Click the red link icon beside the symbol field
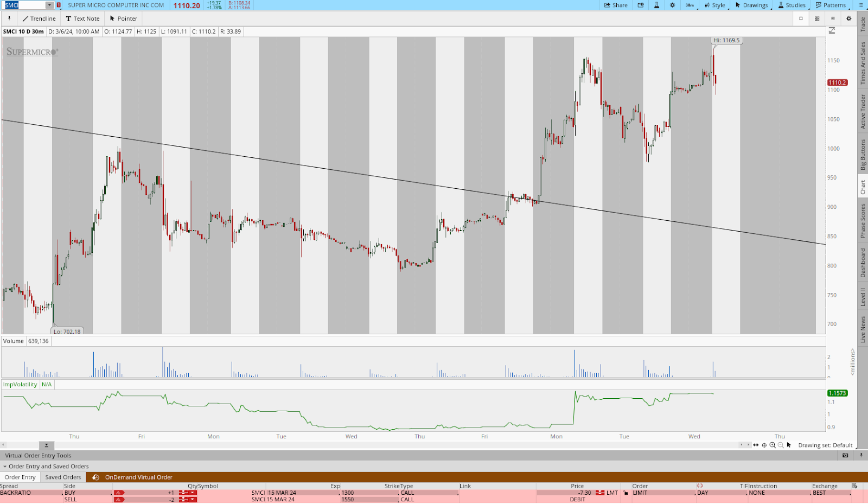Image resolution: width=868 pixels, height=504 pixels. click(x=59, y=5)
